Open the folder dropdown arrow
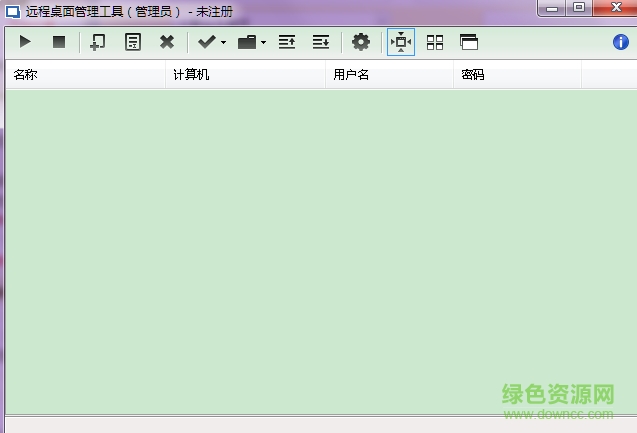 pyautogui.click(x=263, y=42)
